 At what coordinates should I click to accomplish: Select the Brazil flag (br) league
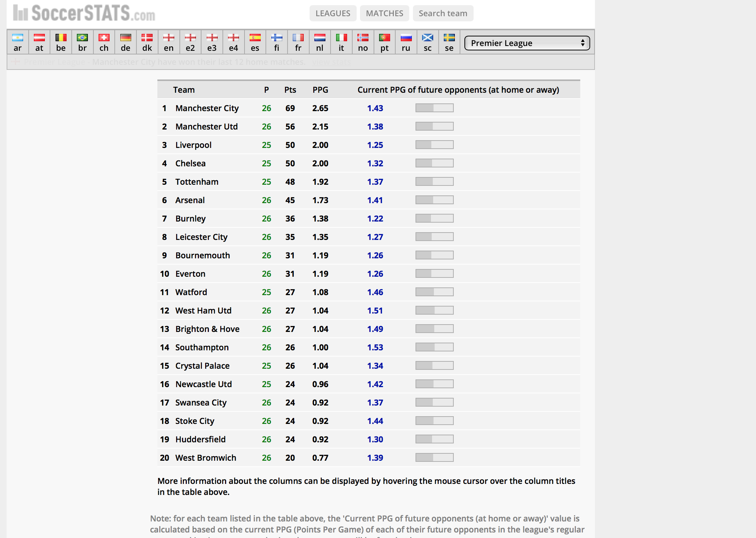click(x=82, y=42)
